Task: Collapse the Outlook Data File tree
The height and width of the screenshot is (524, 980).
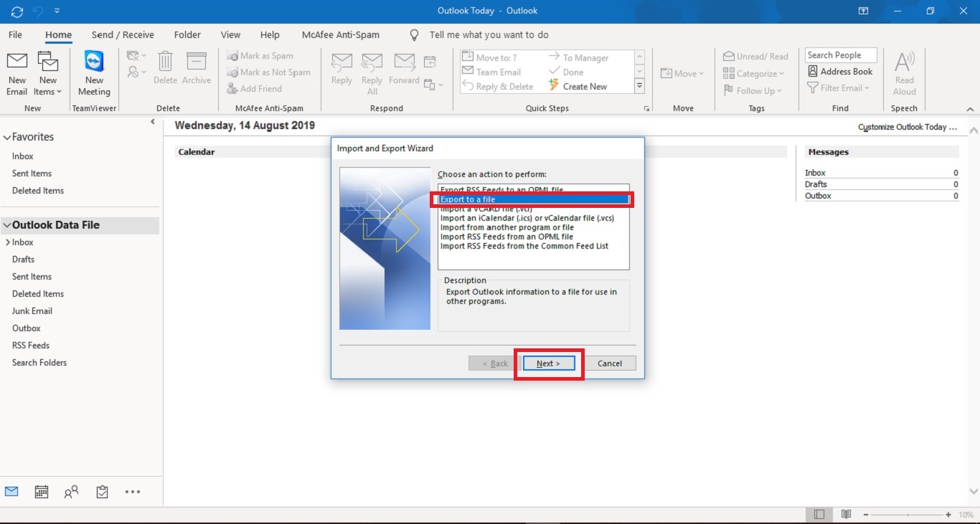Action: pos(7,225)
